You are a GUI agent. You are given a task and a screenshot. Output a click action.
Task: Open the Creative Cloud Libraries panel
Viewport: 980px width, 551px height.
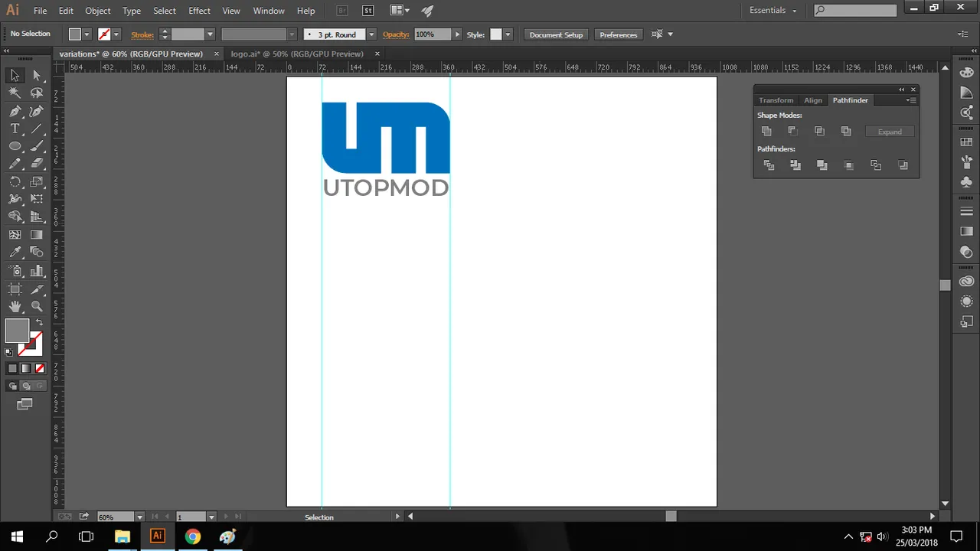pos(966,282)
